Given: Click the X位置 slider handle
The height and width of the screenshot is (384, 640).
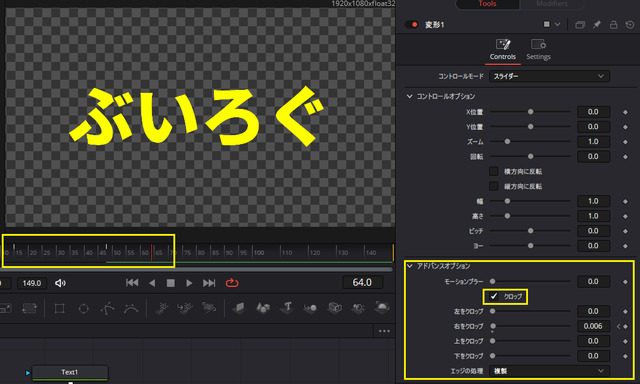Looking at the screenshot, I should [531, 112].
